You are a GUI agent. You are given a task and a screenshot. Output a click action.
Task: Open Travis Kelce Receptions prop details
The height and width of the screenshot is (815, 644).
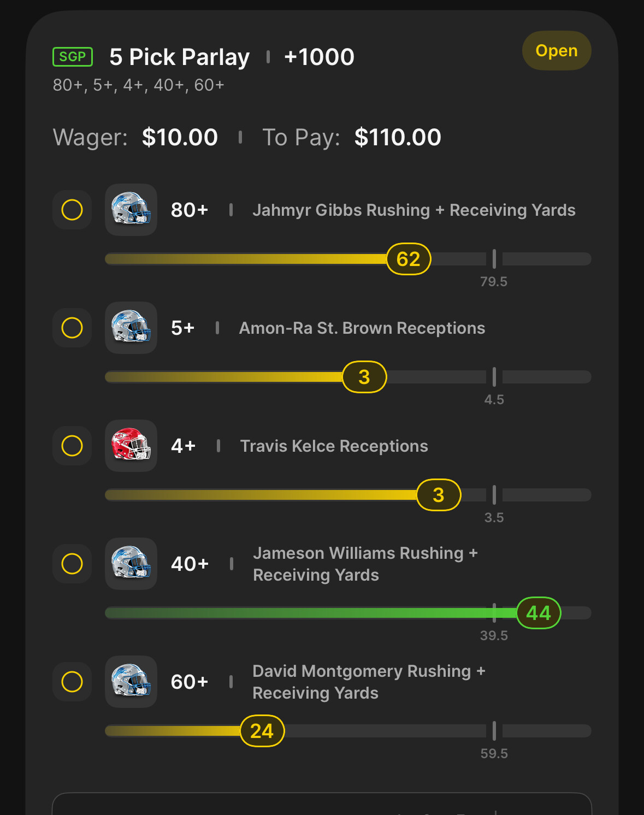pyautogui.click(x=334, y=446)
